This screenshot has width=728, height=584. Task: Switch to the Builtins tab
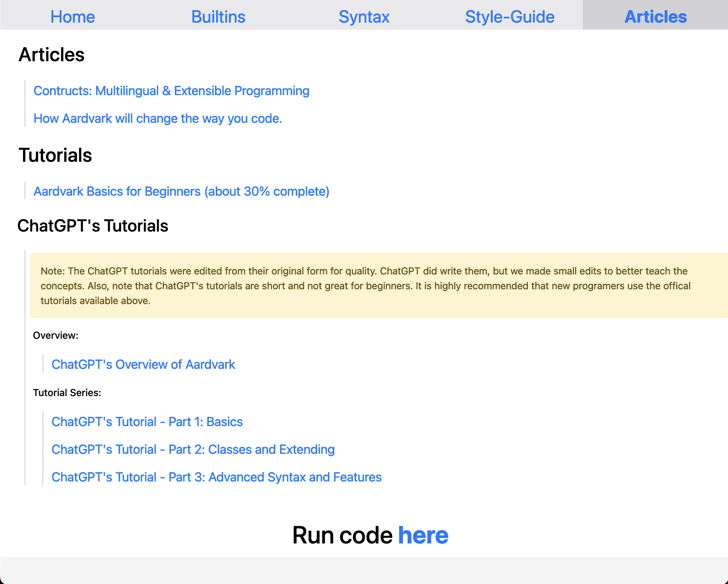(218, 17)
